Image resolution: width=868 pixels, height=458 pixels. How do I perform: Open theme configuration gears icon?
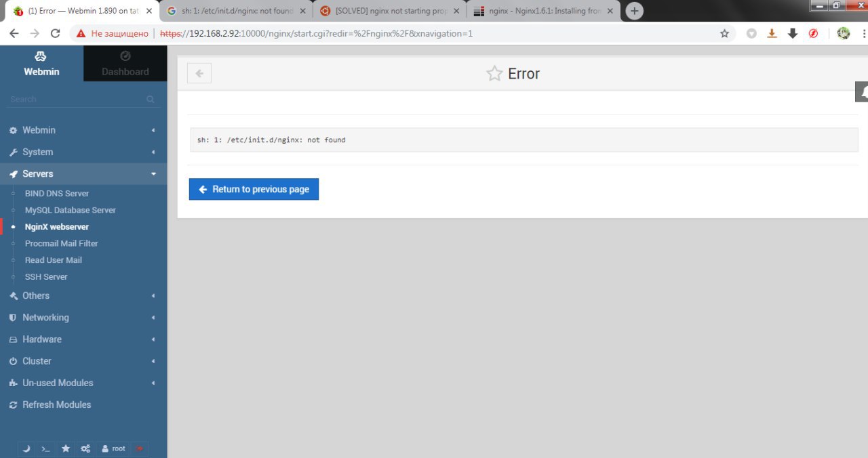coord(85,449)
